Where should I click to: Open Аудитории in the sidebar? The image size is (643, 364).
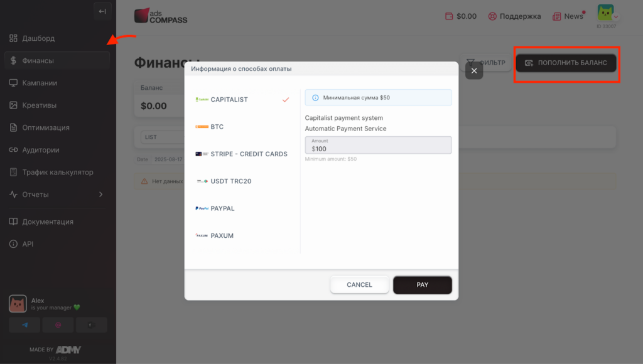coord(57,150)
